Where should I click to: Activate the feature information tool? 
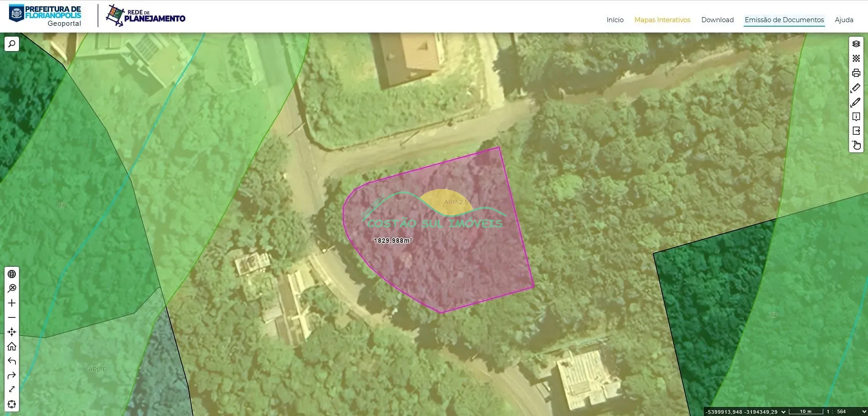(856, 117)
